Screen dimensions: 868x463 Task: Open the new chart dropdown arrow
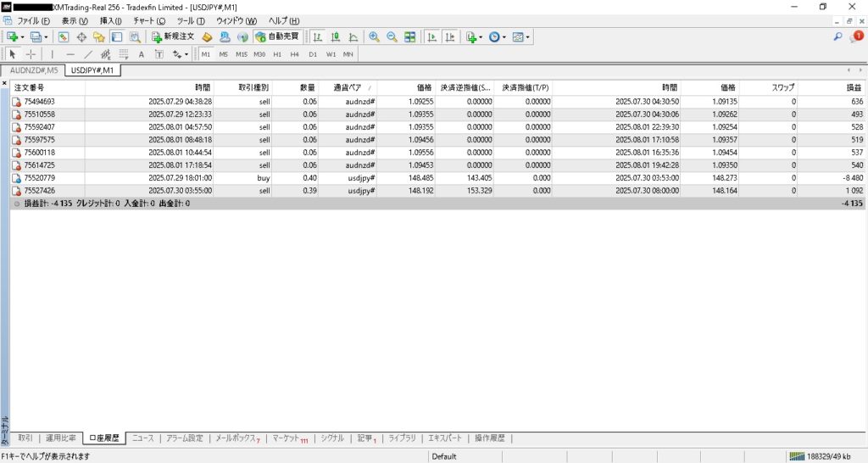(23, 37)
